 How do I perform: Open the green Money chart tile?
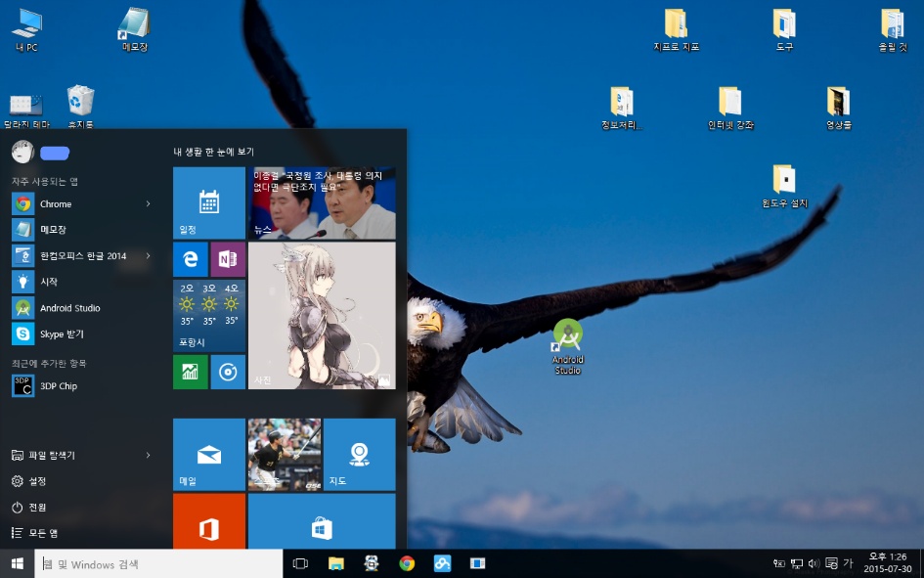coord(190,372)
